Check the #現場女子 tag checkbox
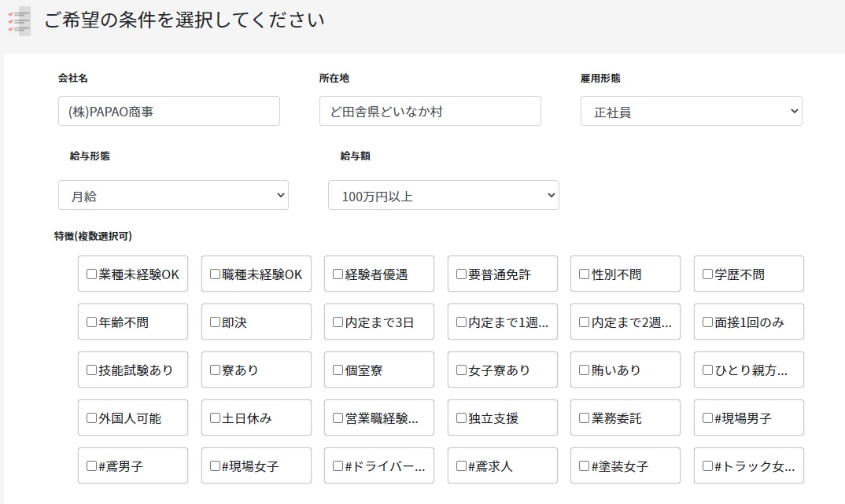845x504 pixels. point(215,466)
